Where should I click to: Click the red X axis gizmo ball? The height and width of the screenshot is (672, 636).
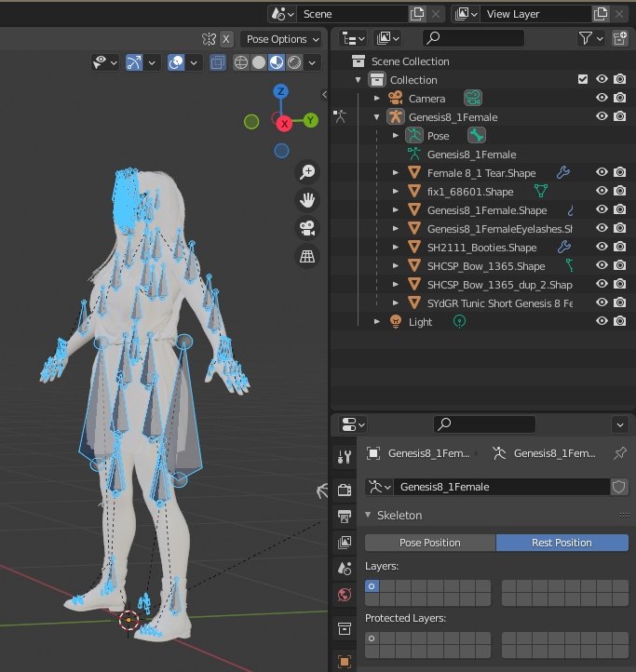285,123
